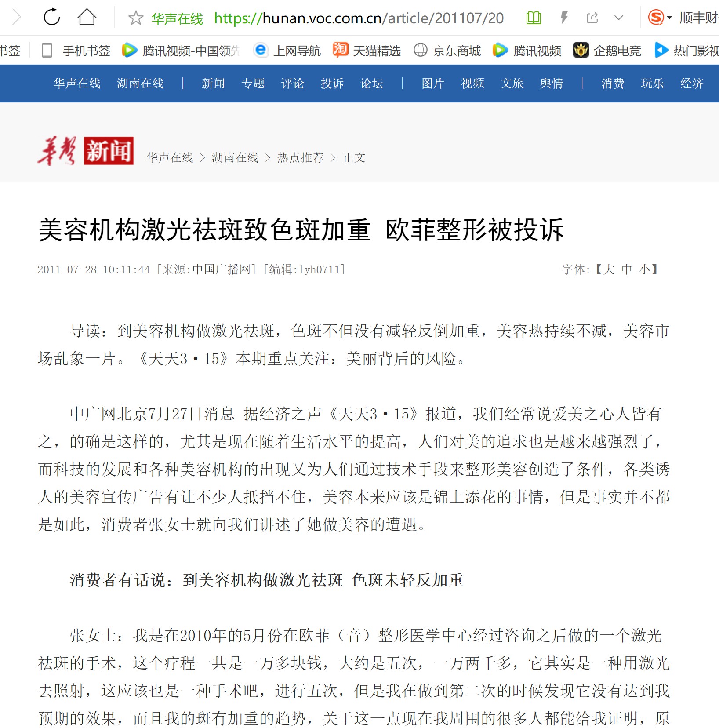The height and width of the screenshot is (728, 719).
Task: Open the 舆情 navigation item
Action: pos(552,83)
